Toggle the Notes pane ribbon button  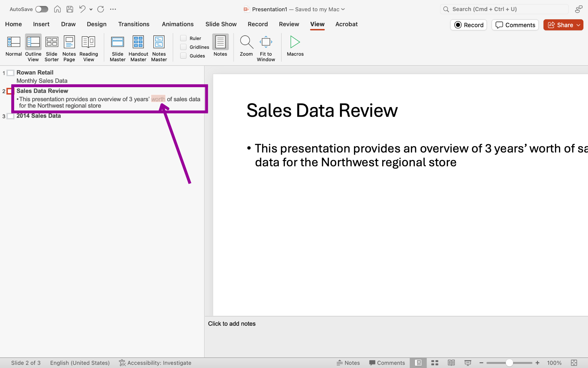click(220, 45)
